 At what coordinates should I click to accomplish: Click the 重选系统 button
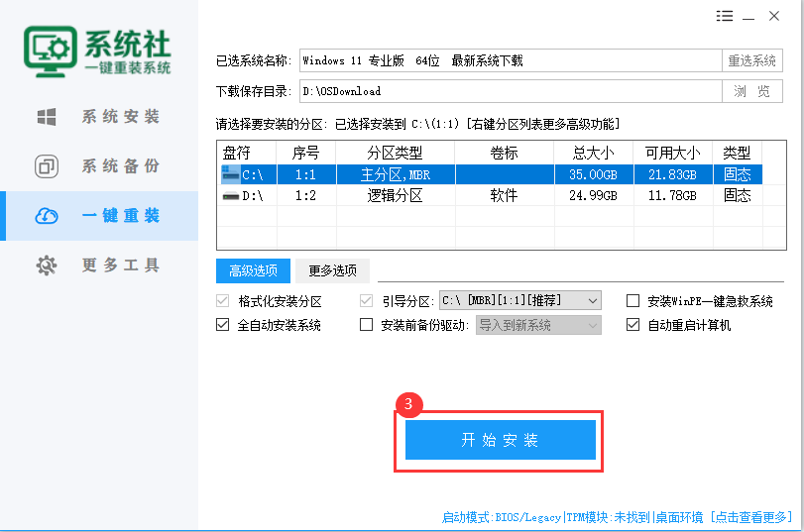[751, 60]
